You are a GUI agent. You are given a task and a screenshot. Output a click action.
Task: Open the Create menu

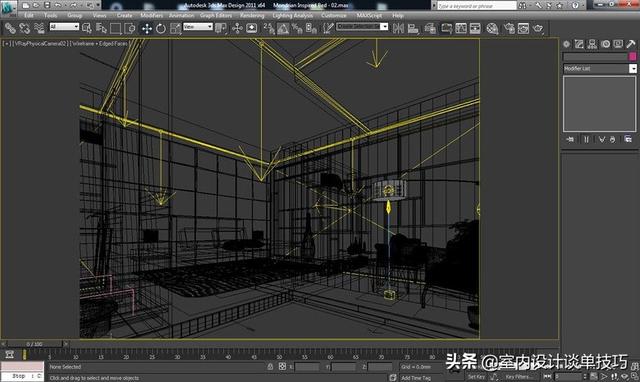coord(124,16)
